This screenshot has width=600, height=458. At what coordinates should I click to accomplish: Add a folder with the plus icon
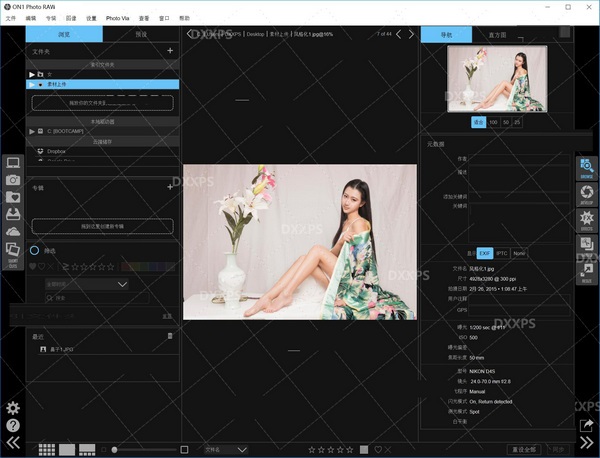point(169,50)
